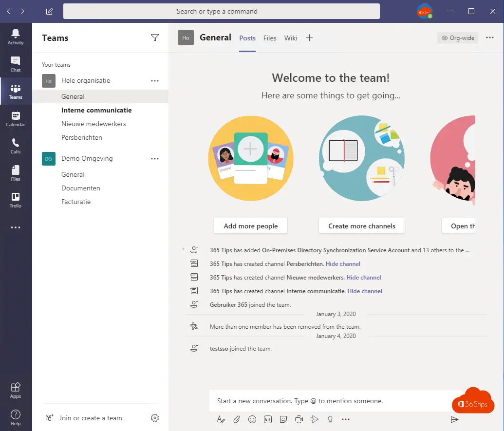Click the add people illustration
Image resolution: width=504 pixels, height=431 pixels.
click(251, 158)
